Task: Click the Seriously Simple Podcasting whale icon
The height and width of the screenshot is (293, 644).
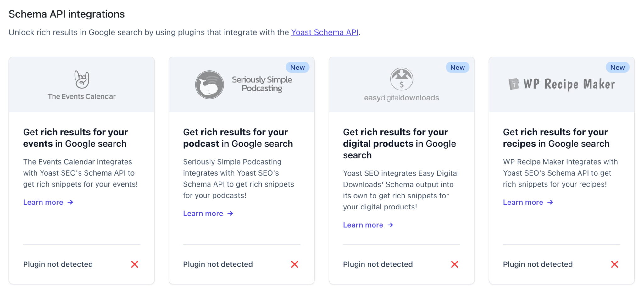Action: (209, 84)
